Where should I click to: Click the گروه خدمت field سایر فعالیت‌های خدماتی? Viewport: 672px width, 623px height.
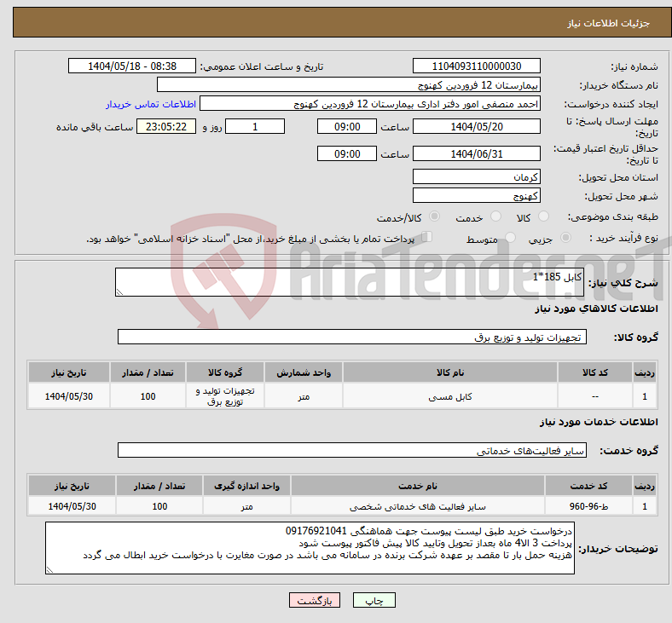(352, 451)
